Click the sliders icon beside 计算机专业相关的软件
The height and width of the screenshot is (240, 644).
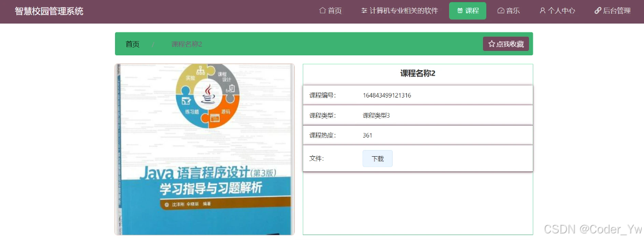pos(364,11)
